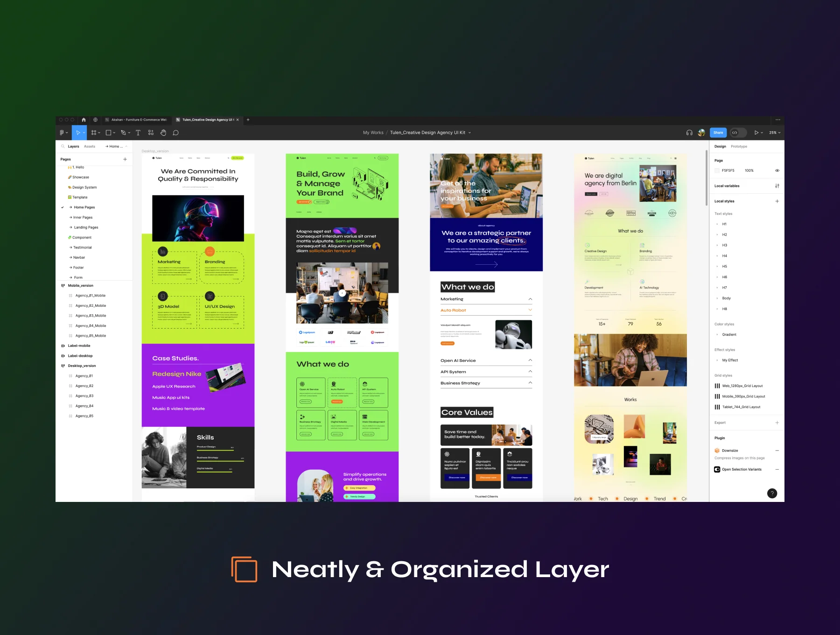Open the 25% zoom dropdown

coord(775,133)
